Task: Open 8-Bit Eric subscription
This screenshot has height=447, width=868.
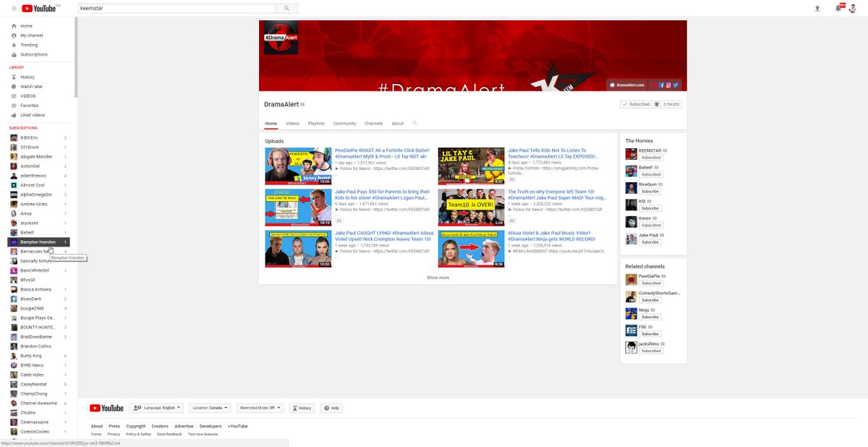Action: click(39, 137)
